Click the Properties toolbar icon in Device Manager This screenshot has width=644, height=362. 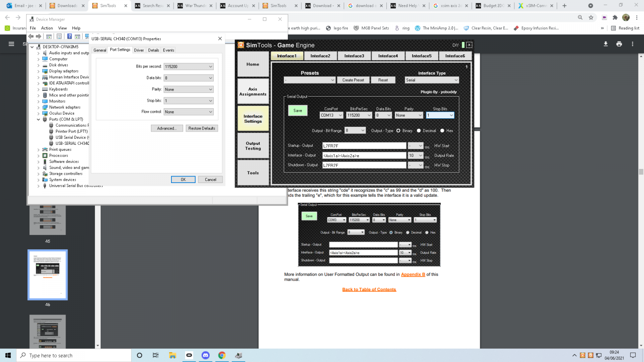[x=59, y=36]
